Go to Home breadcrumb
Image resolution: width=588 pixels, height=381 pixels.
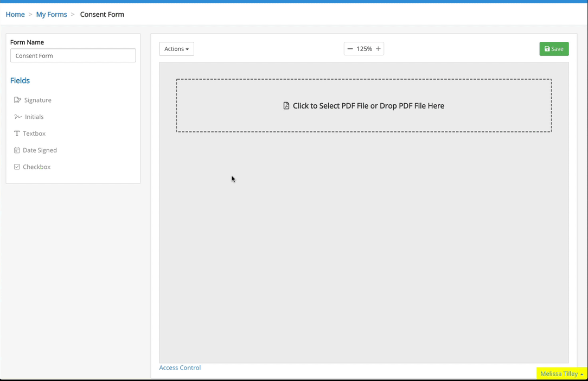(x=15, y=14)
